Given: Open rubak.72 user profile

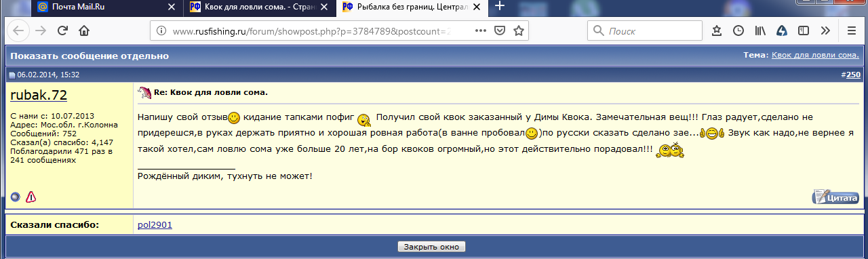Looking at the screenshot, I should click(x=39, y=95).
